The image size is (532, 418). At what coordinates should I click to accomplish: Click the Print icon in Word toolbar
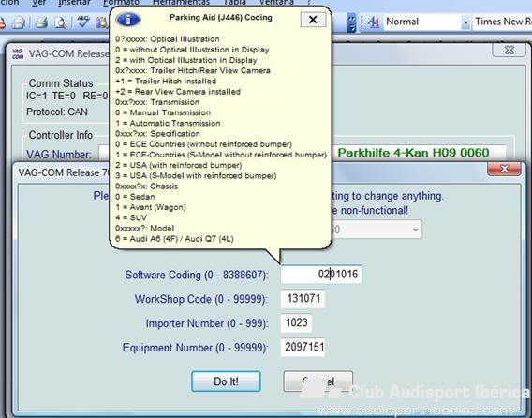coord(42,23)
